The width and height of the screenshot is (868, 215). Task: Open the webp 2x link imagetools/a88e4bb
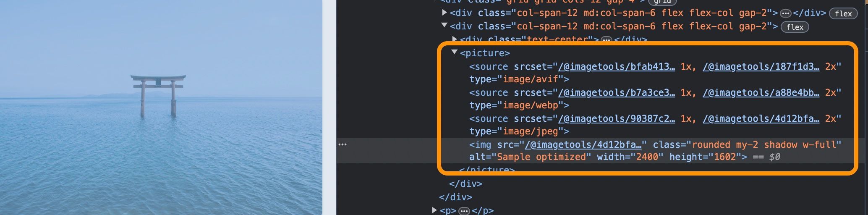coord(761,92)
